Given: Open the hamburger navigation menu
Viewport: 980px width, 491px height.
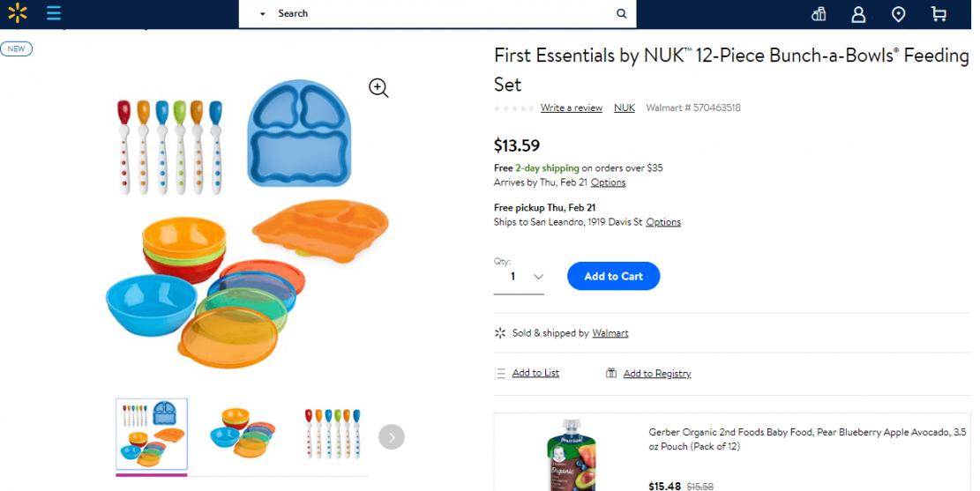Looking at the screenshot, I should click(54, 13).
